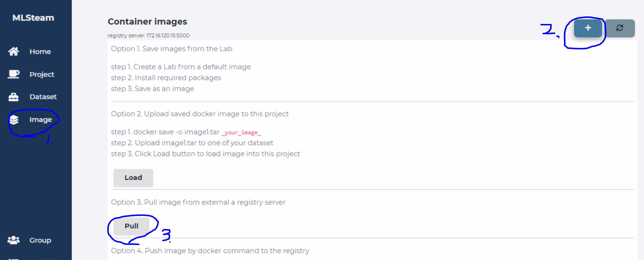Click the Option 4 Push image text
The width and height of the screenshot is (644, 260).
tap(210, 251)
